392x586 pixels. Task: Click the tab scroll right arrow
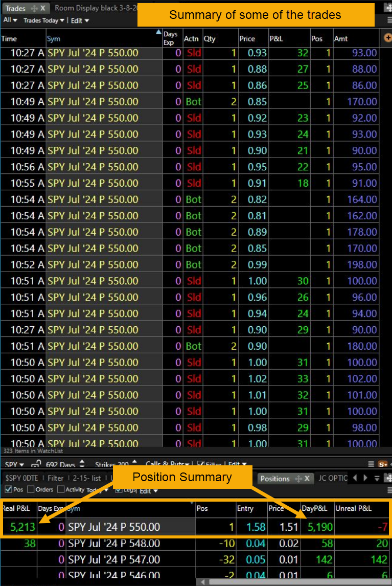(365, 478)
